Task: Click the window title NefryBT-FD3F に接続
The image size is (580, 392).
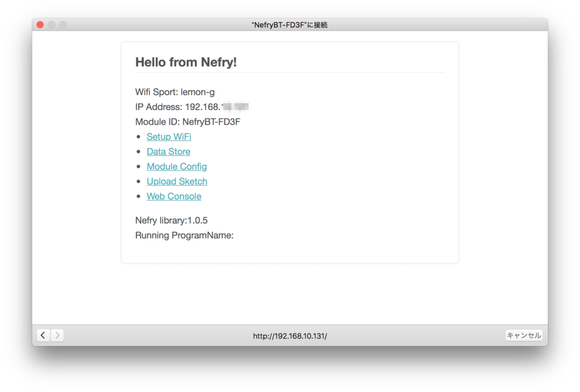Action: (289, 25)
